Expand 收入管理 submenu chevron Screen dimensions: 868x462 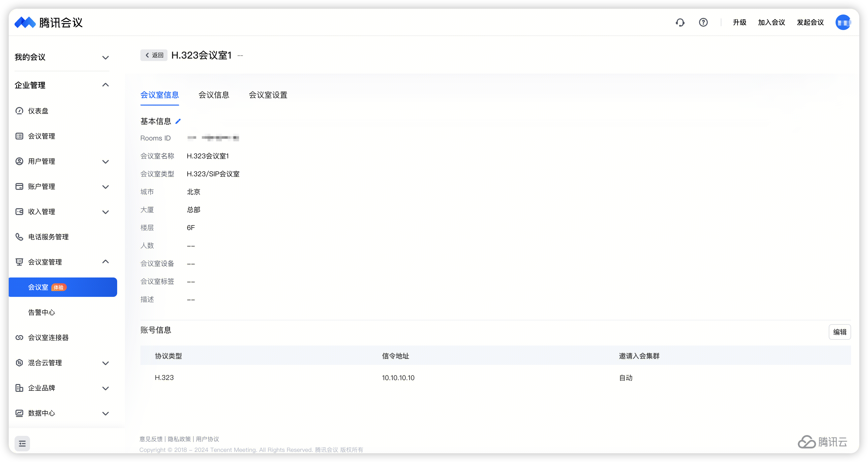[106, 212]
